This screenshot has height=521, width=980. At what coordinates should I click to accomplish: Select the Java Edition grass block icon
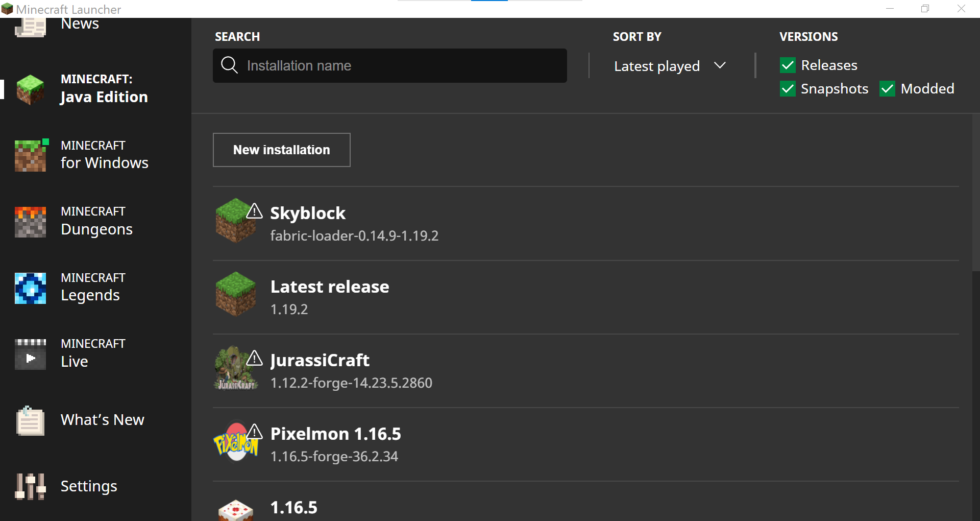click(x=30, y=89)
